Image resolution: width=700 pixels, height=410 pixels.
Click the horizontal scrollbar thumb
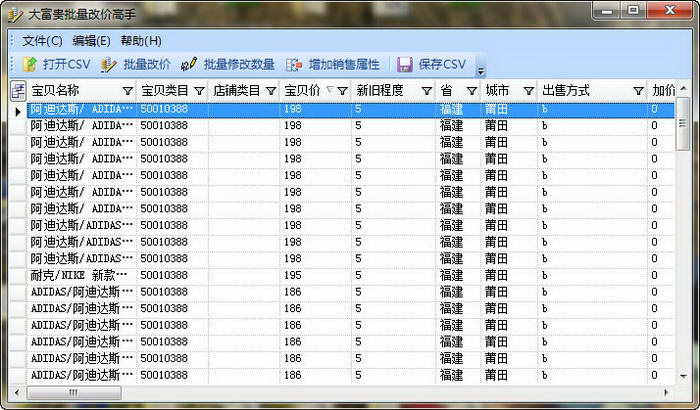click(x=74, y=393)
